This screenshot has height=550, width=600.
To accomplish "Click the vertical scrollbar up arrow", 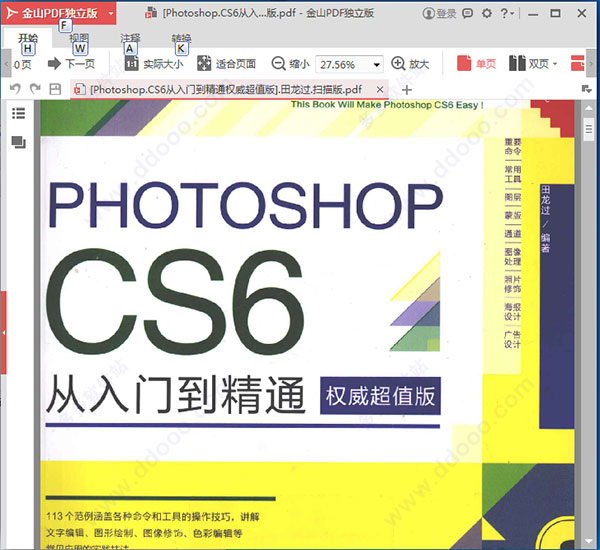I will pyautogui.click(x=589, y=109).
